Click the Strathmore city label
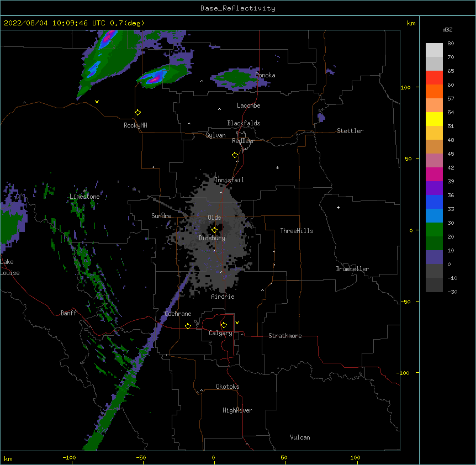 [285, 336]
